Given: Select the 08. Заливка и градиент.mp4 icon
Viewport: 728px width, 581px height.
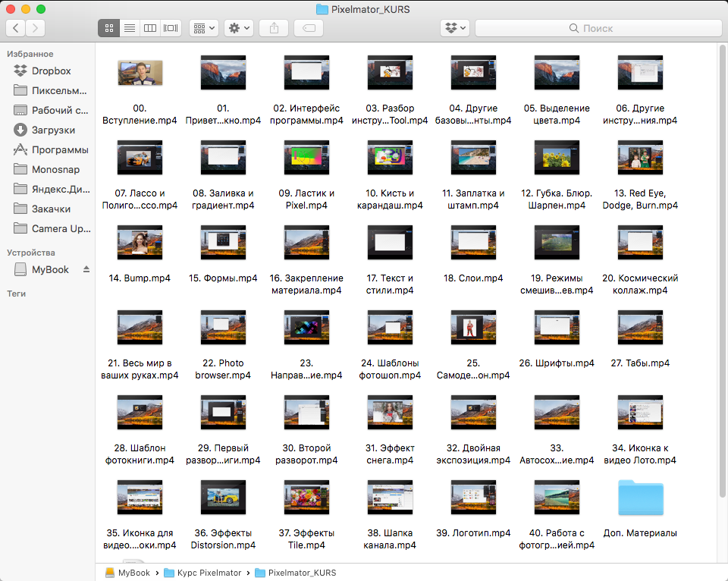Looking at the screenshot, I should [x=223, y=158].
